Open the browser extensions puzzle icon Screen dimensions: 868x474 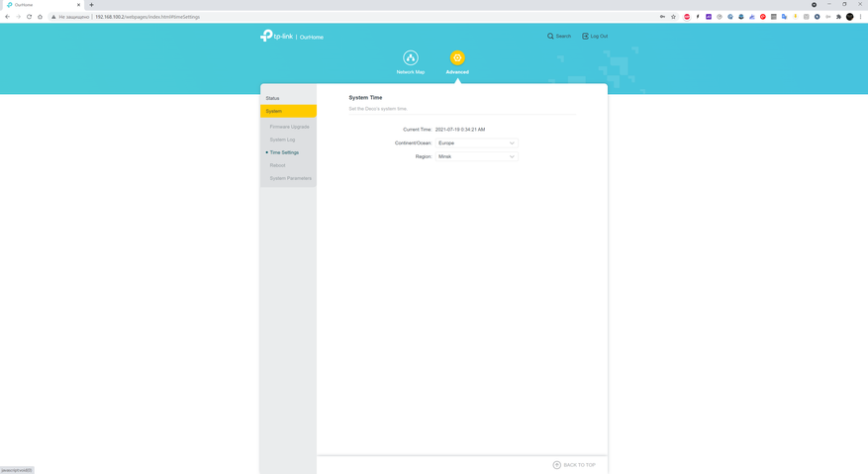pos(838,17)
